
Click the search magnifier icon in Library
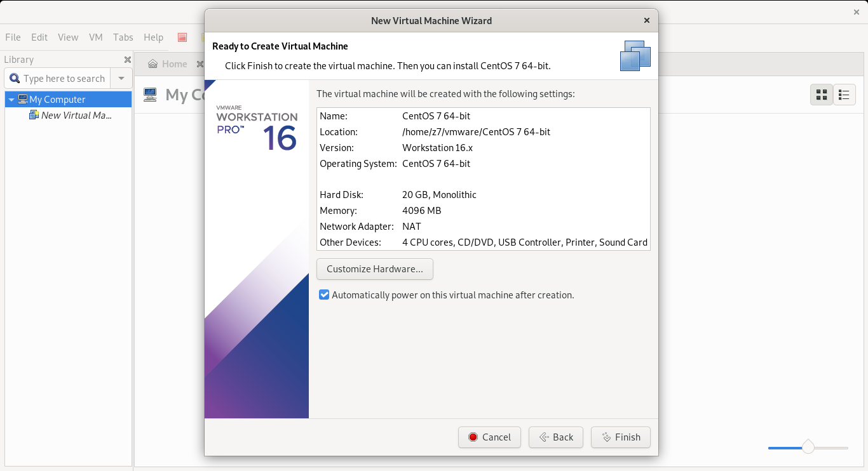(x=15, y=79)
